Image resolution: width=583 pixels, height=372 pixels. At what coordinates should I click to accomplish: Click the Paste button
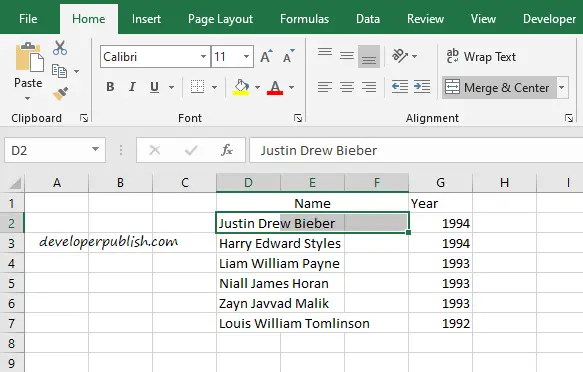[28, 71]
